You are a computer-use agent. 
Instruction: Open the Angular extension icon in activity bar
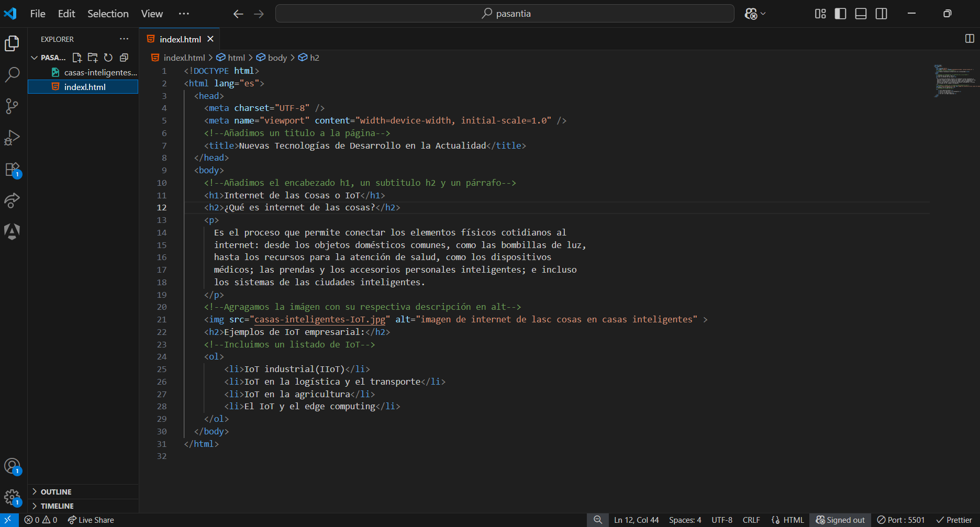tap(12, 231)
